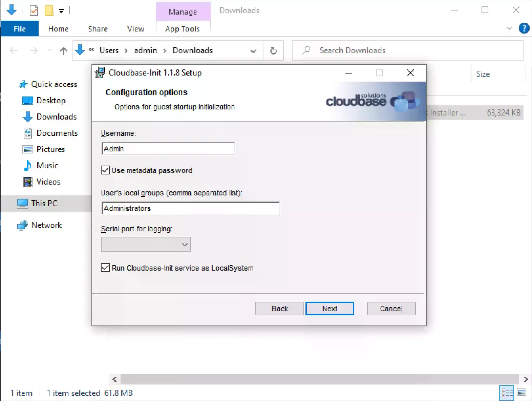This screenshot has height=401, width=532.
Task: Select the Manage contextual tab
Action: tap(183, 12)
